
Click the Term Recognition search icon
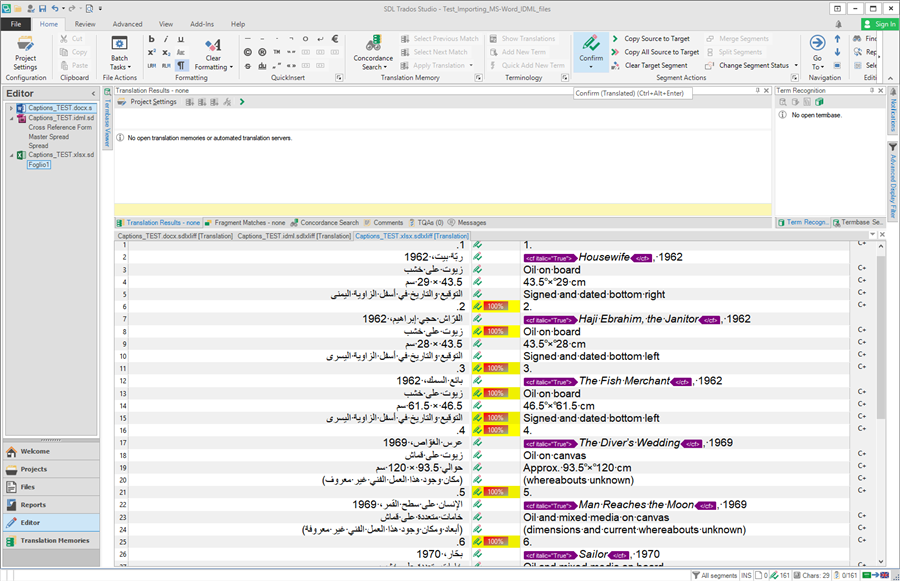(782, 102)
